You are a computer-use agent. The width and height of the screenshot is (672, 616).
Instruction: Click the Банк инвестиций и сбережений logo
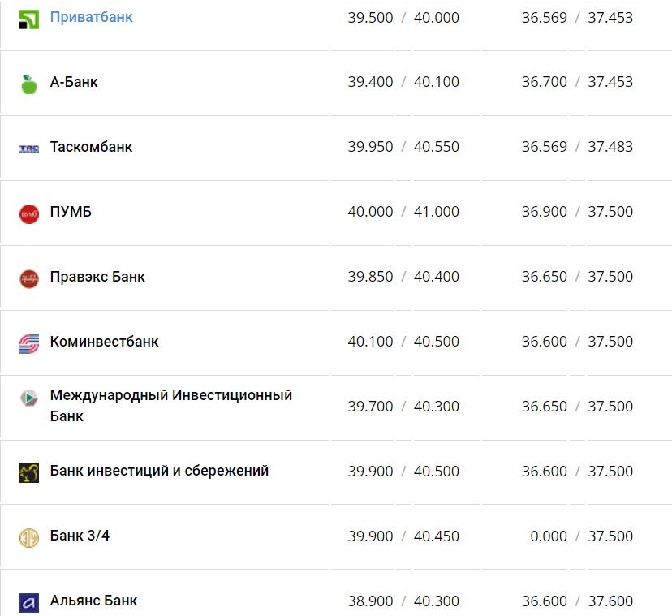click(29, 473)
